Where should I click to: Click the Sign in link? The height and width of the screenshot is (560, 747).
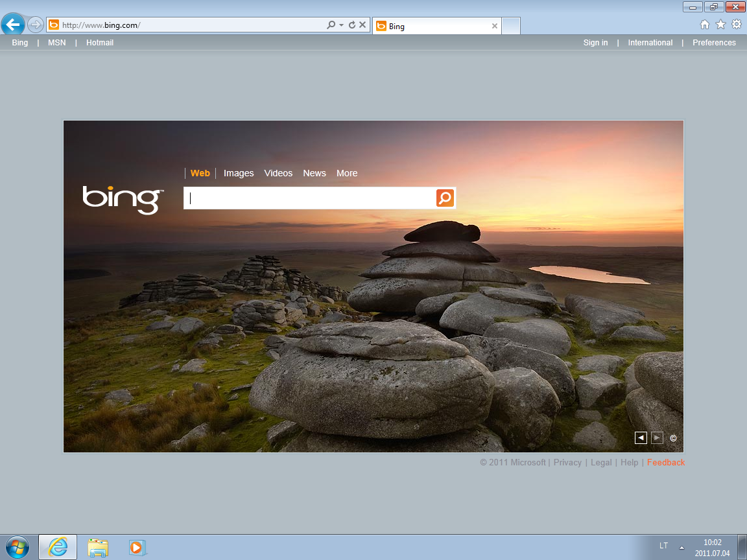[x=595, y=43]
